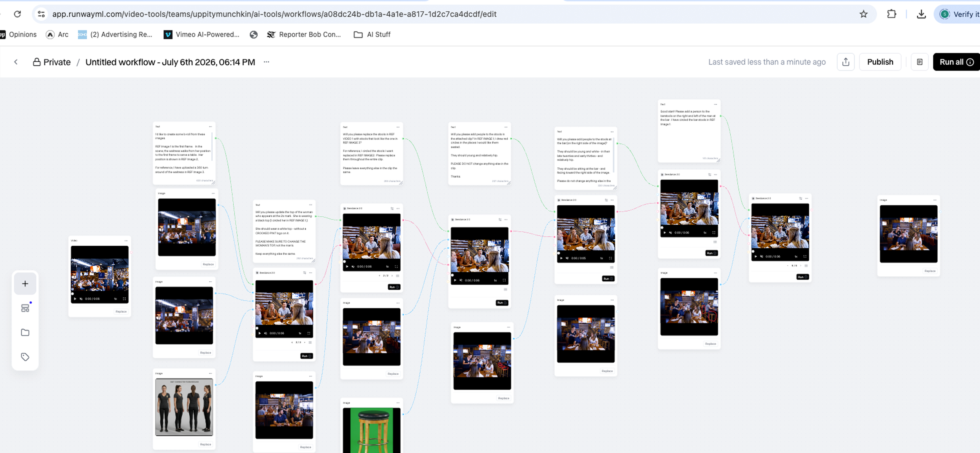This screenshot has height=453, width=980.
Task: Fullscreen video in leftmost Seedance 2.0 node
Action: pos(309,333)
